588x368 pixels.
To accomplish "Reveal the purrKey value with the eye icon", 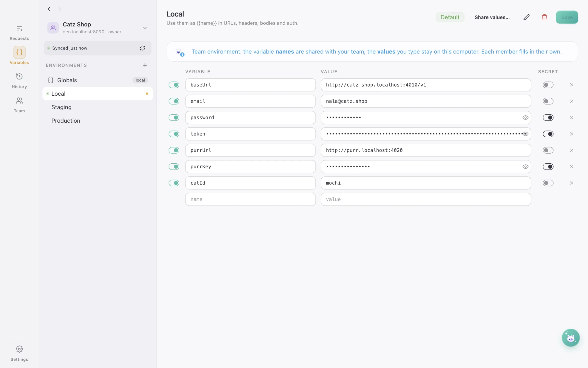I will pyautogui.click(x=525, y=167).
